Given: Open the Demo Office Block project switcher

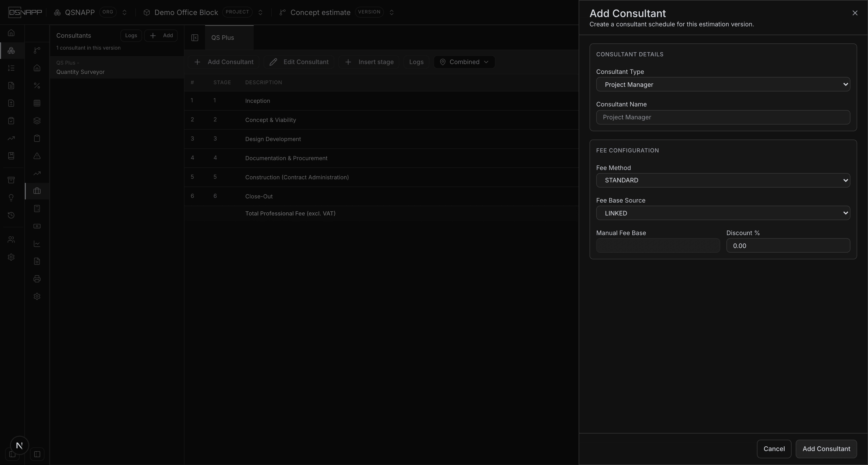Looking at the screenshot, I should point(260,12).
